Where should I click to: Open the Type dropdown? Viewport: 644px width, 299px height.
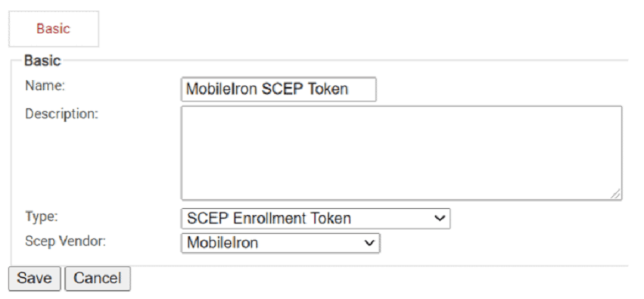coord(316,219)
